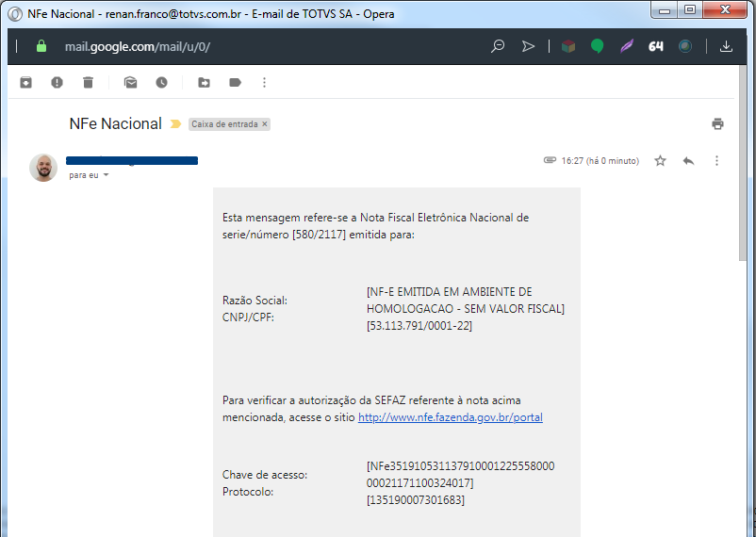Screen dimensions: 756x537
Task: Click the 'NFe Nacional' subject heading
Action: [x=116, y=123]
